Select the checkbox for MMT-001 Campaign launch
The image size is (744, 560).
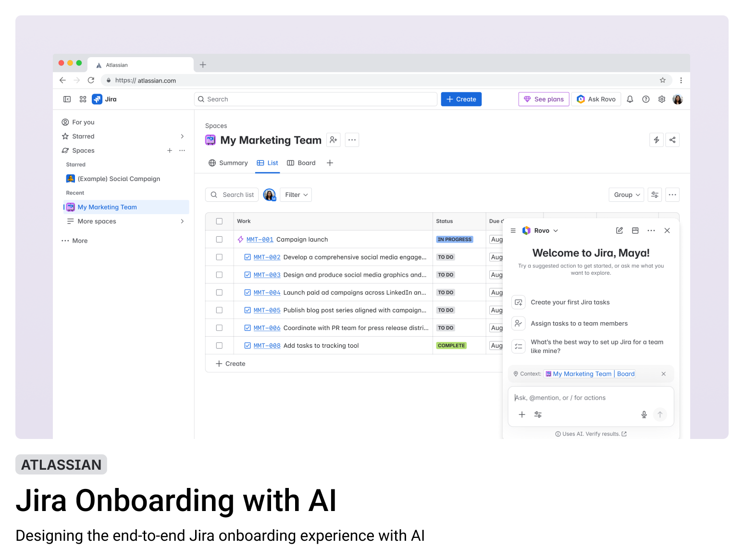219,239
